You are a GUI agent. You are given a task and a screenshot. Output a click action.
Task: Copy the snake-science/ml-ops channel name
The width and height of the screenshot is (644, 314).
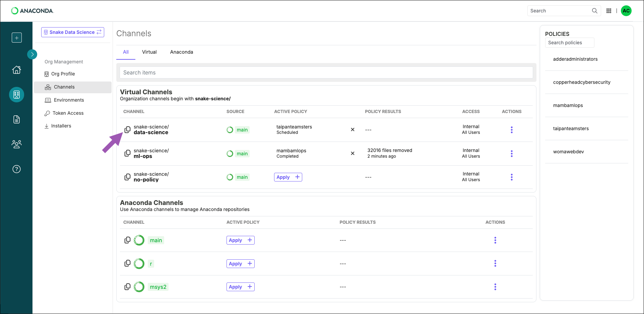pos(127,153)
